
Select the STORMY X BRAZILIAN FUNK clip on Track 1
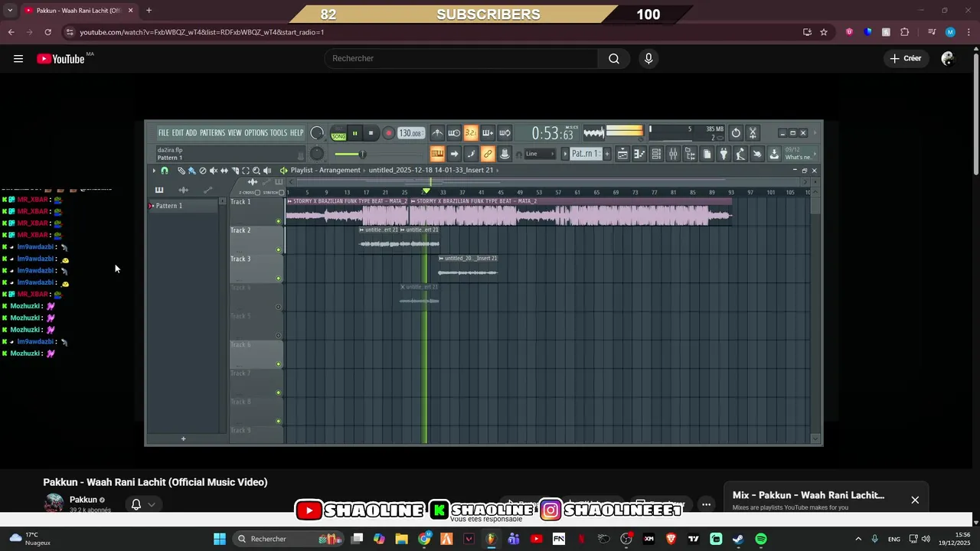(x=348, y=212)
